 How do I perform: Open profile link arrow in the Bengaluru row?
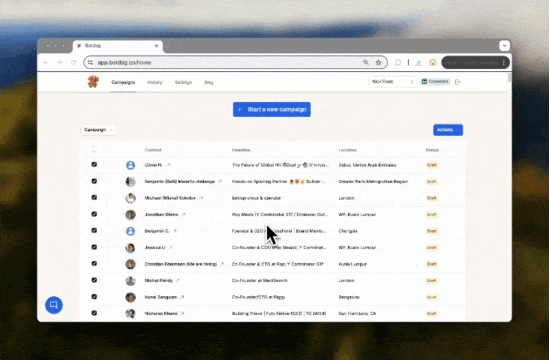[x=182, y=297]
